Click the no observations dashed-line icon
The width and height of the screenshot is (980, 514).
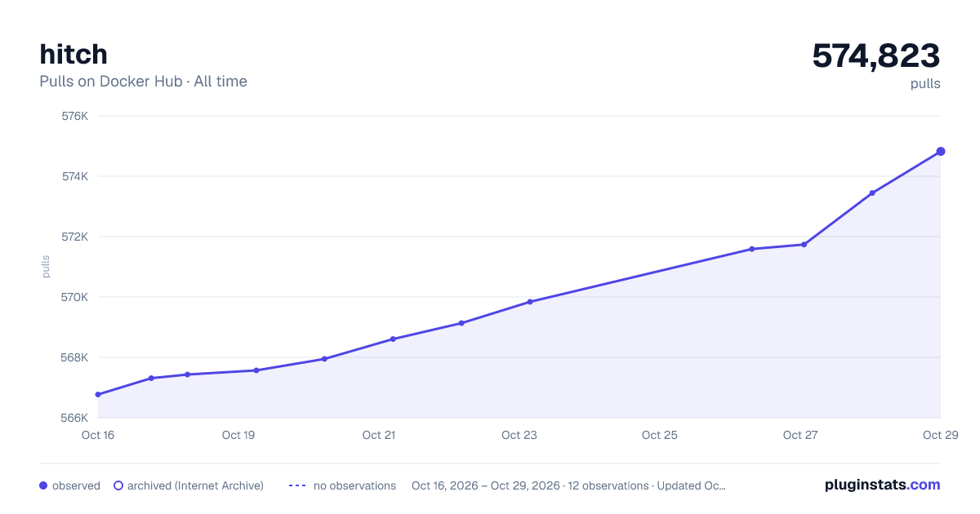pyautogui.click(x=297, y=485)
